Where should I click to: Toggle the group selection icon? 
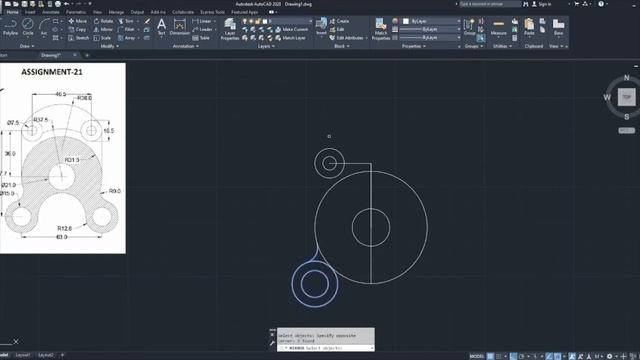(481, 38)
